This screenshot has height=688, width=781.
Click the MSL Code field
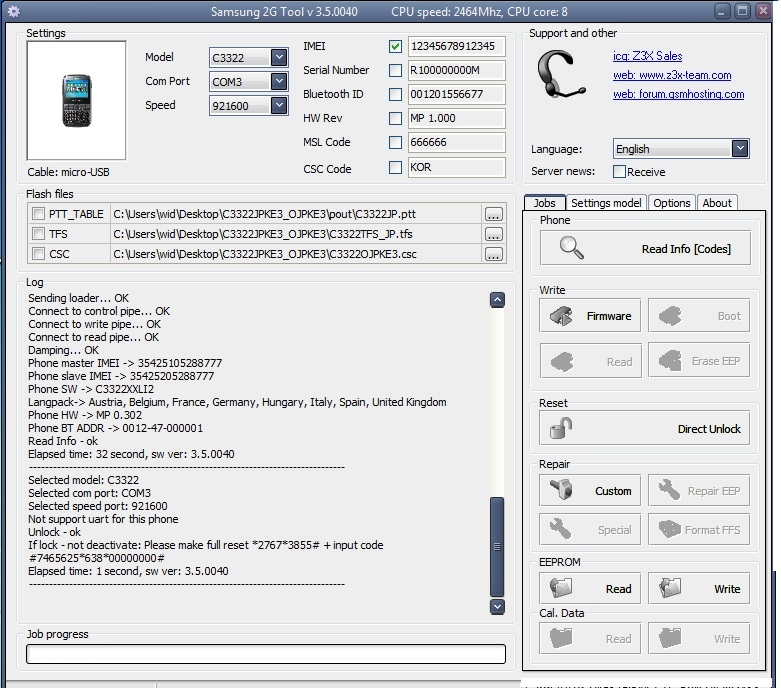click(x=456, y=142)
